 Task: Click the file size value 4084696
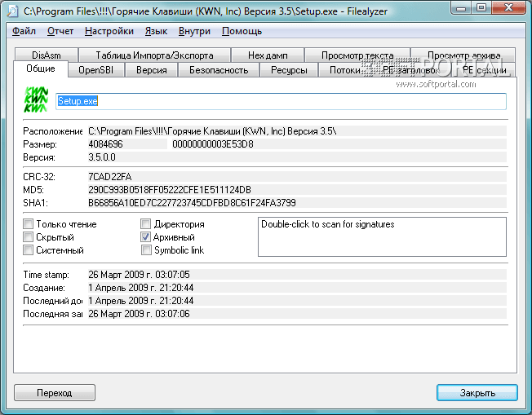tap(127, 144)
